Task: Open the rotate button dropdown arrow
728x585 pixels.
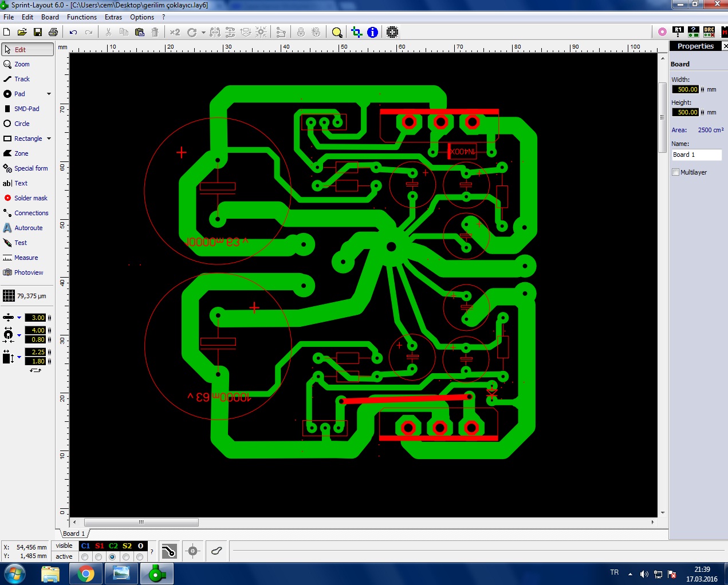Action: point(203,33)
